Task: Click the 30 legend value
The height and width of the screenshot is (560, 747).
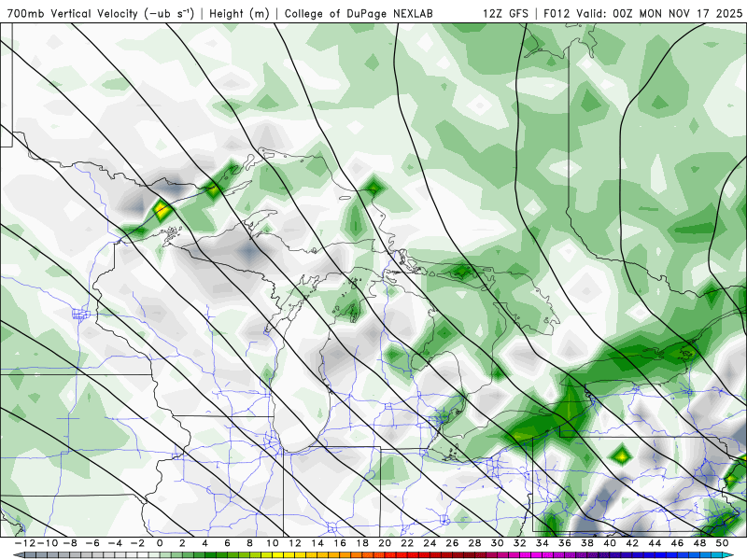Action: tap(498, 543)
